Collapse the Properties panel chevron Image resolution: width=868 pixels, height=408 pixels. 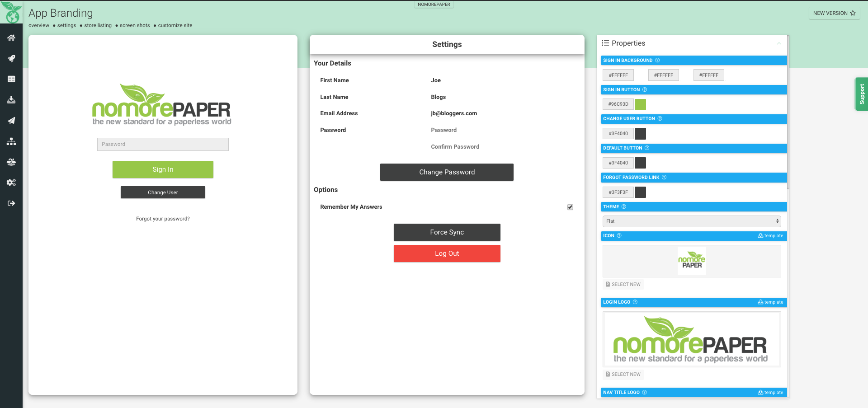click(779, 43)
